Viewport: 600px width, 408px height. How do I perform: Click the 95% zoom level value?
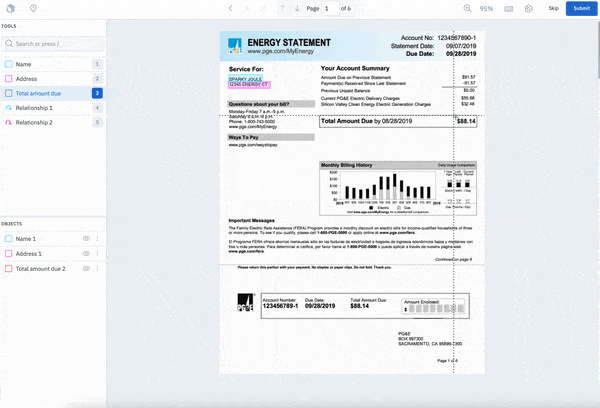486,8
